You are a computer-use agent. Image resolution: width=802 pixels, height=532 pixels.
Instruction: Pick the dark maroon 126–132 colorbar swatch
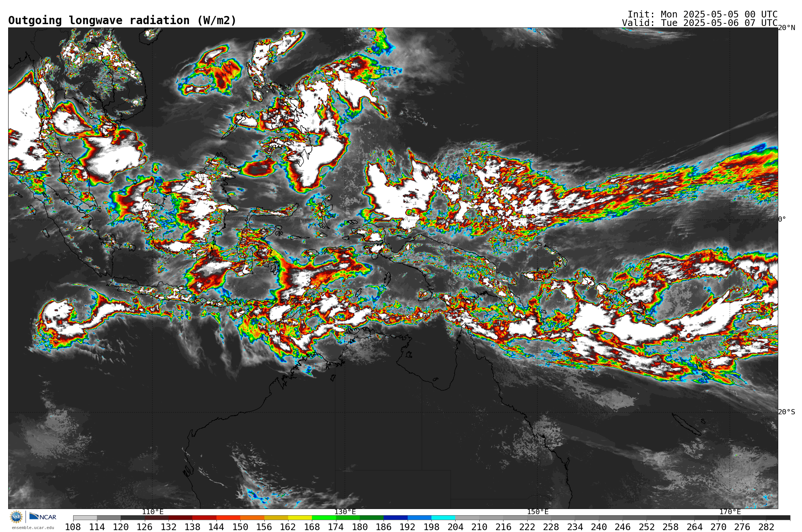coord(157,518)
